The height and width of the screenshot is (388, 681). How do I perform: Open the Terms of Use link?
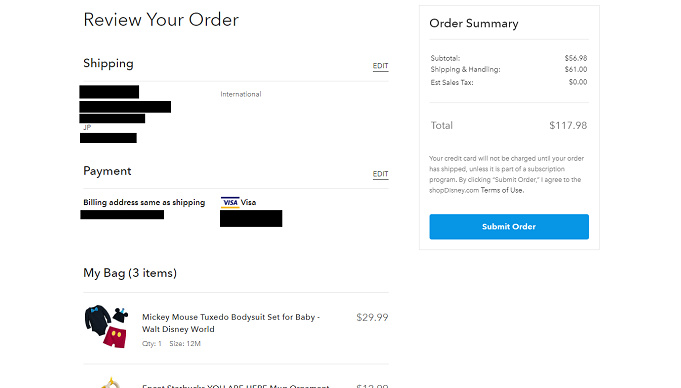[502, 190]
